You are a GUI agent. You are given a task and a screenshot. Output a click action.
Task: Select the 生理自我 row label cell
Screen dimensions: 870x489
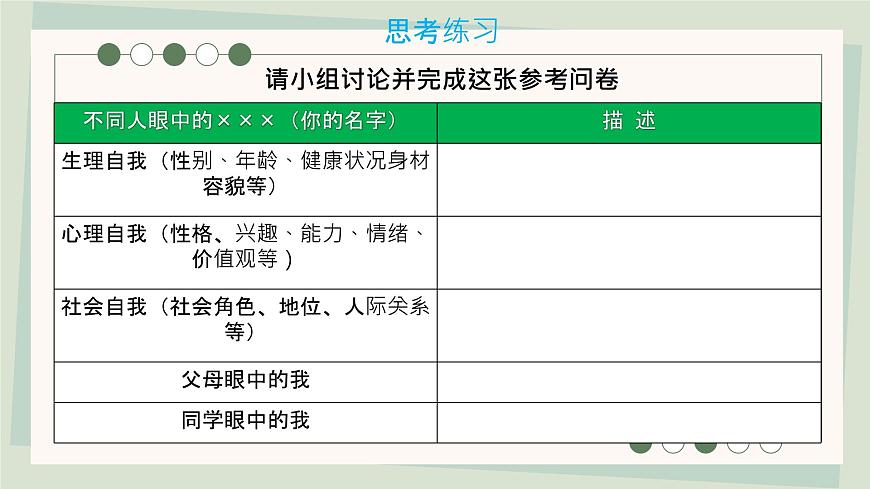(x=246, y=180)
